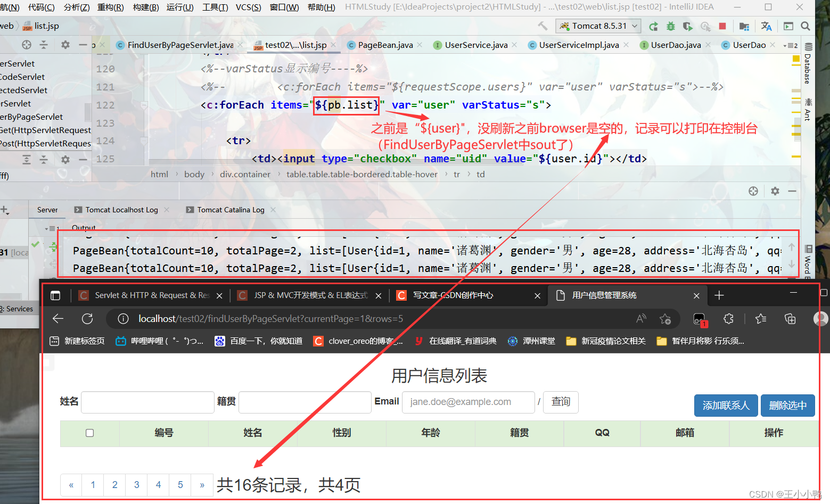Add this page to favorites star
This screenshot has width=830, height=504.
[665, 319]
